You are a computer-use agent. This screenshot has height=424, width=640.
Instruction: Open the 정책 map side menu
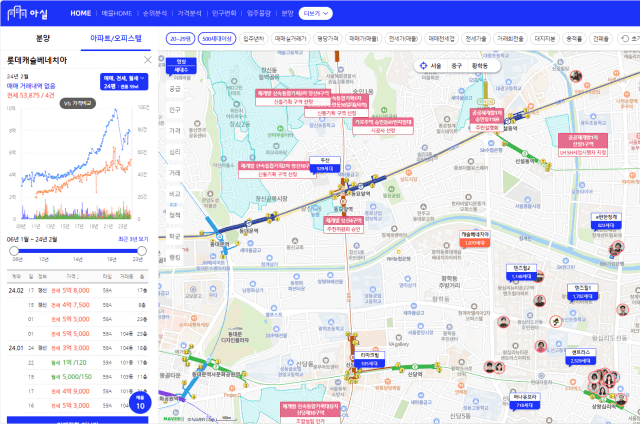tap(175, 215)
